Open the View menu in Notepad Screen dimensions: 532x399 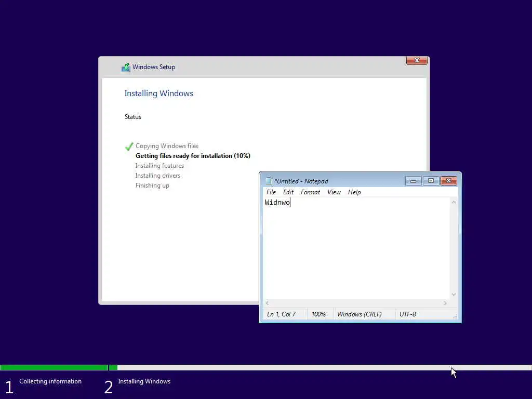coord(334,192)
